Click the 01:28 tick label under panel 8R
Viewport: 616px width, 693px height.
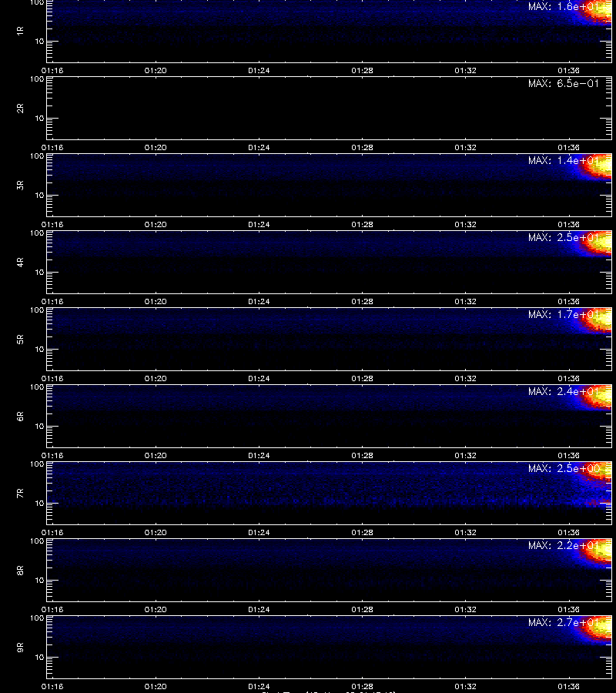[363, 610]
